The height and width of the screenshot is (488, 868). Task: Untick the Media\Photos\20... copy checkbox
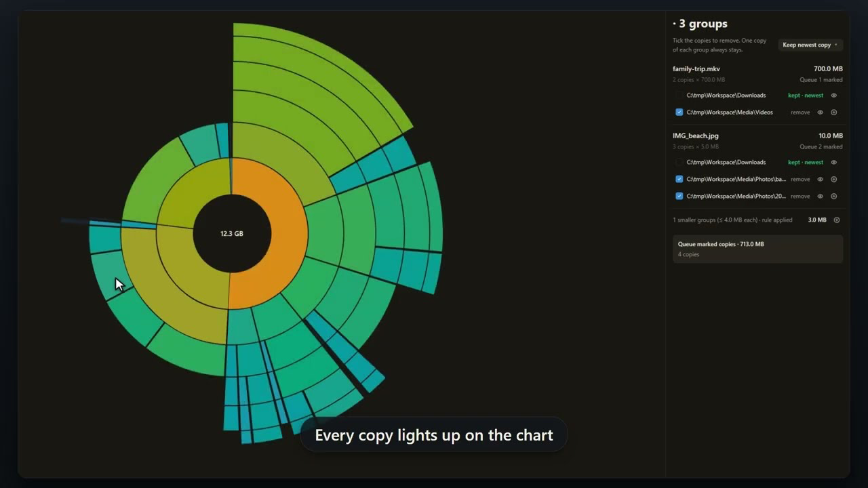pos(679,197)
